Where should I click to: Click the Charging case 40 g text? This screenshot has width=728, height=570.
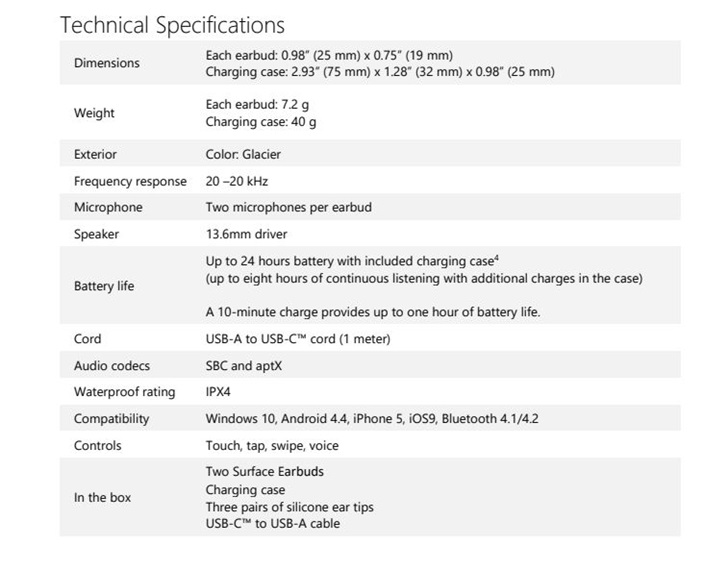pos(261,122)
